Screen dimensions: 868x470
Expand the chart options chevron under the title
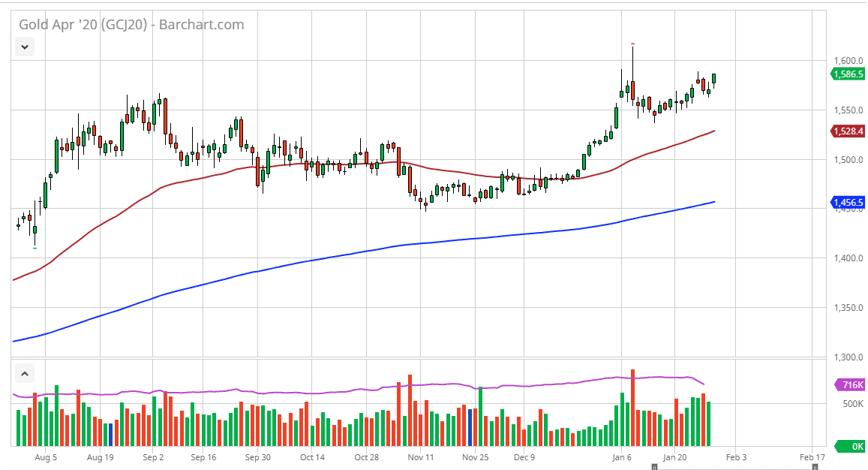25,47
